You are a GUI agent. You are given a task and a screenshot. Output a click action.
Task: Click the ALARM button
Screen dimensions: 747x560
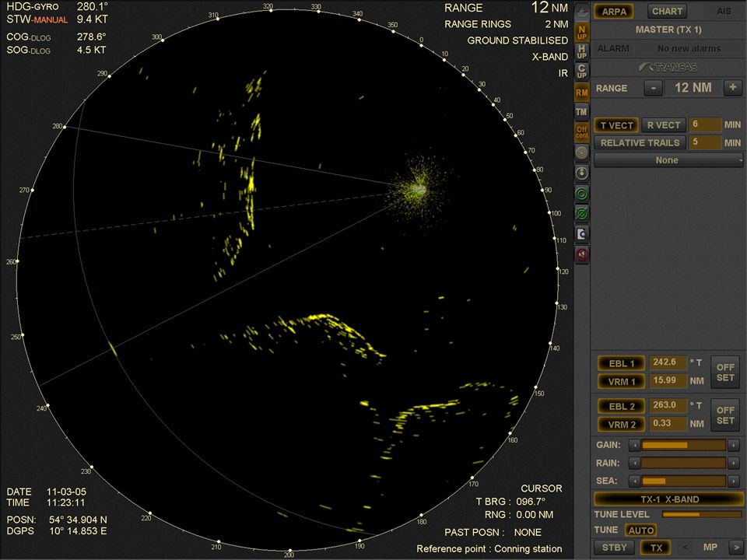pyautogui.click(x=612, y=48)
